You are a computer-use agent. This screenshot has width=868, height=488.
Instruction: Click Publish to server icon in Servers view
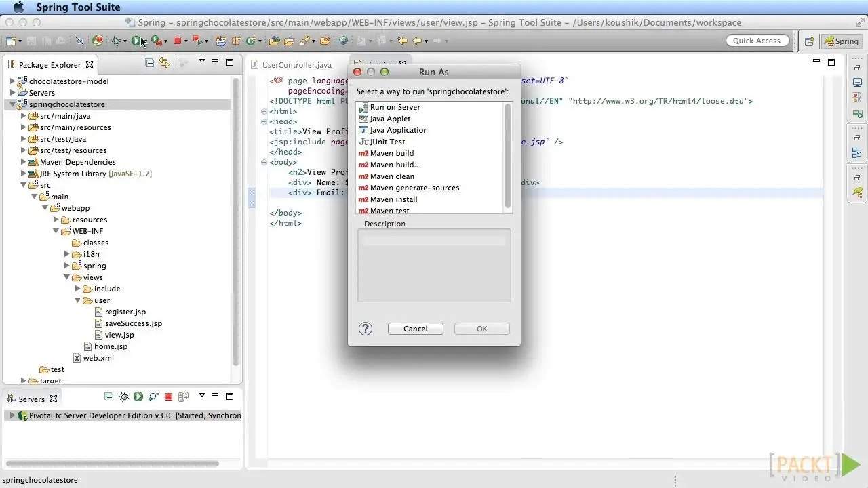click(x=183, y=396)
